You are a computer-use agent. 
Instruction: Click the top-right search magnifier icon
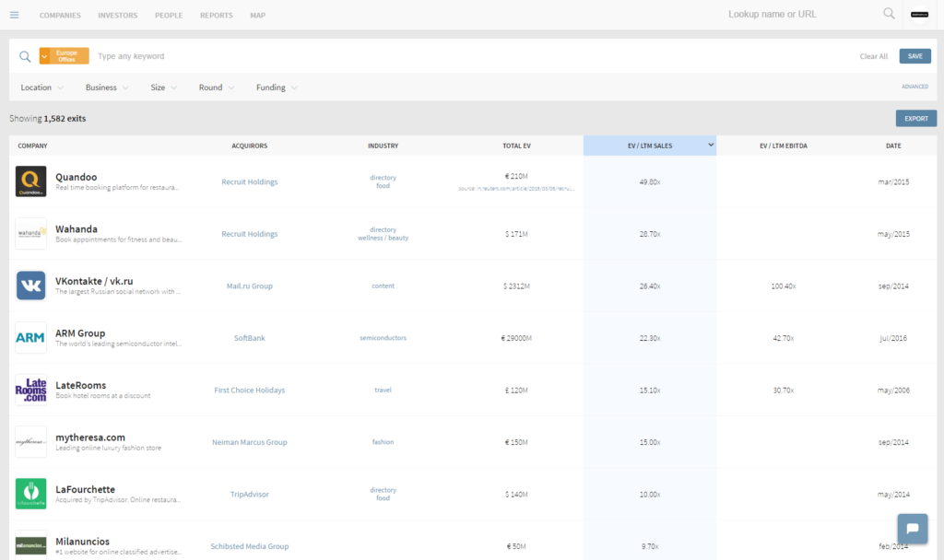click(x=889, y=14)
